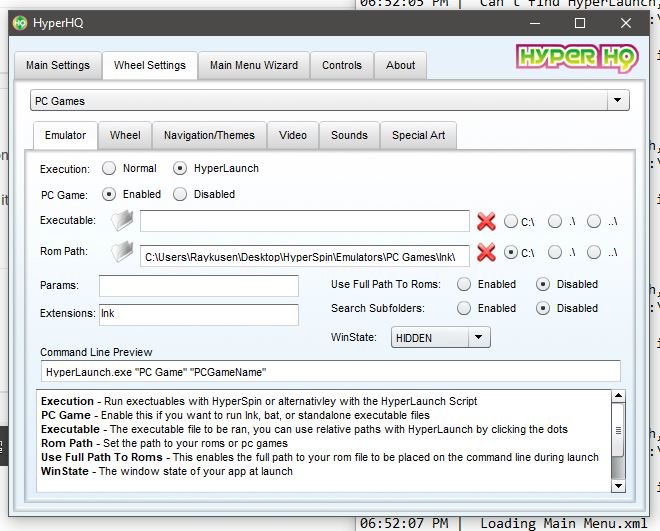This screenshot has height=531, width=660.
Task: Click the folder browse icon for Rom Path
Action: coord(121,254)
